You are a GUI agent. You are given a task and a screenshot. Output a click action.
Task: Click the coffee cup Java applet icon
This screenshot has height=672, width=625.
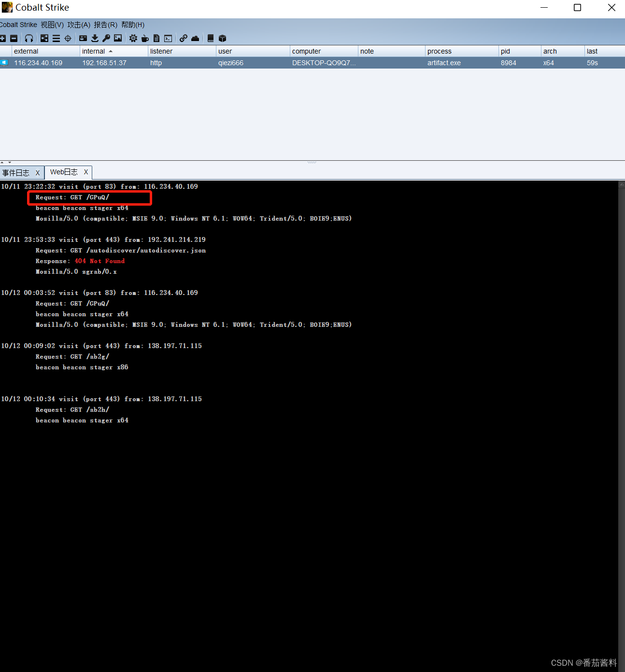(x=145, y=38)
